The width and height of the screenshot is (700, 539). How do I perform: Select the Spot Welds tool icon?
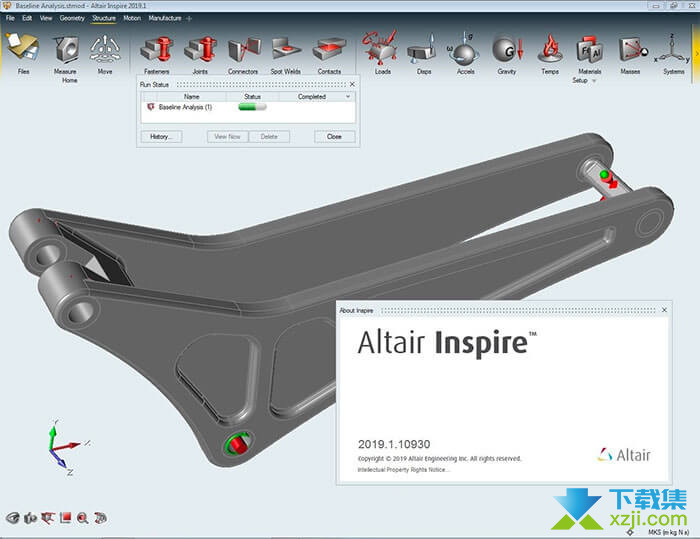[286, 49]
